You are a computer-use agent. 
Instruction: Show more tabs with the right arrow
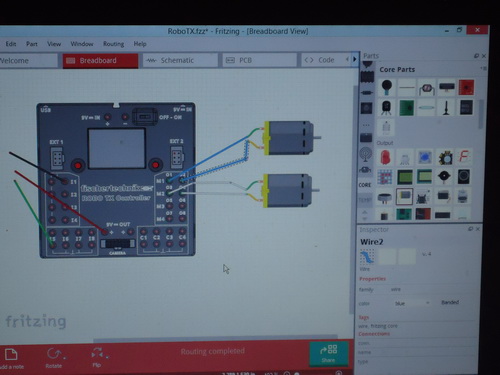point(354,59)
